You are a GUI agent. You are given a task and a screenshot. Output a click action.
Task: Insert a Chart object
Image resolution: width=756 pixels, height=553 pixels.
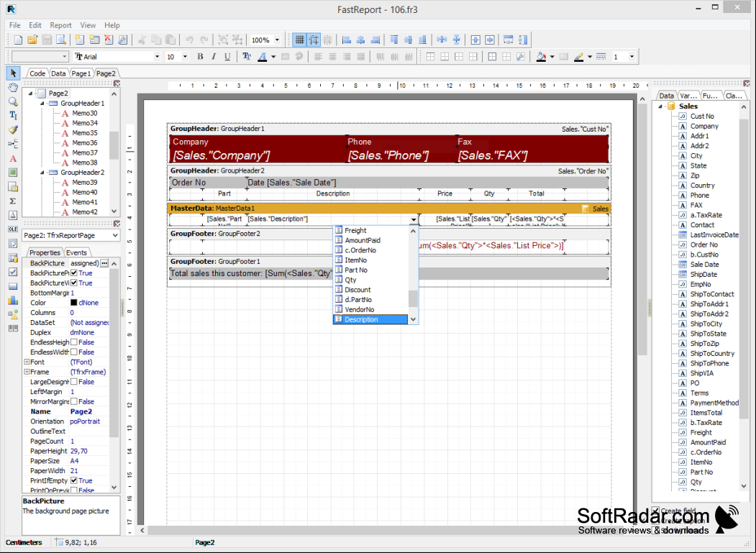13,301
